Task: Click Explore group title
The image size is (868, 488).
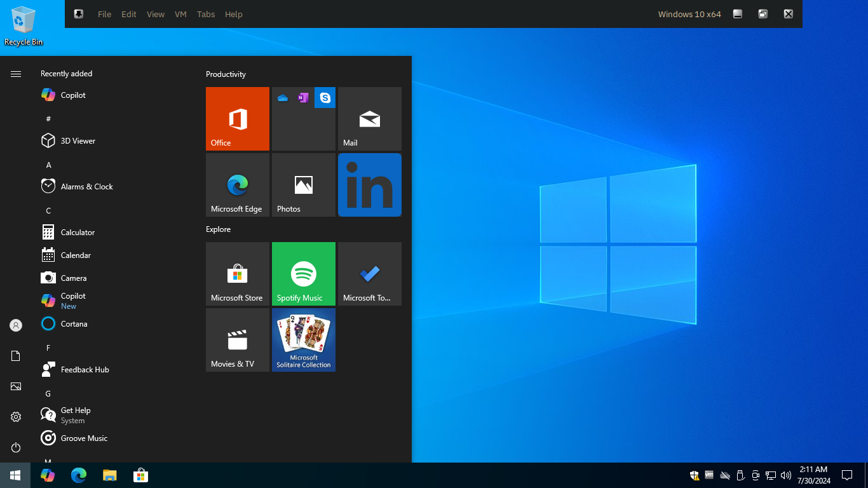Action: pos(218,229)
